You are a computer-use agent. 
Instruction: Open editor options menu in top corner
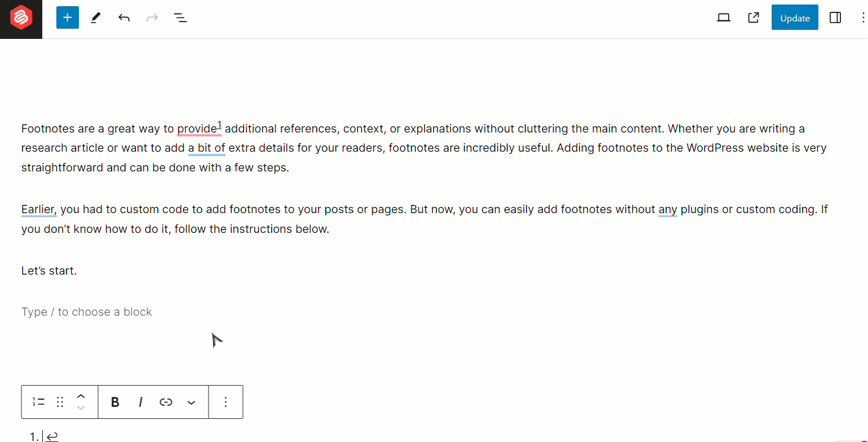[x=862, y=17]
